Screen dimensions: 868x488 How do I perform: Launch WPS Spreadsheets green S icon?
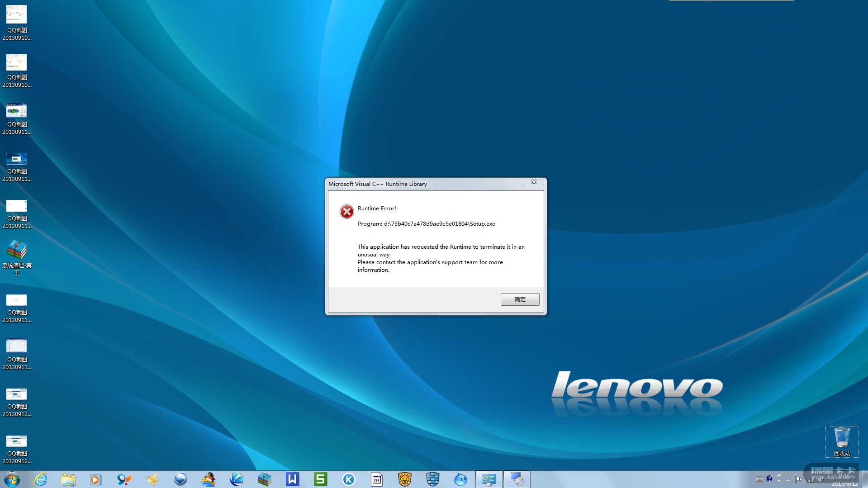coord(321,479)
